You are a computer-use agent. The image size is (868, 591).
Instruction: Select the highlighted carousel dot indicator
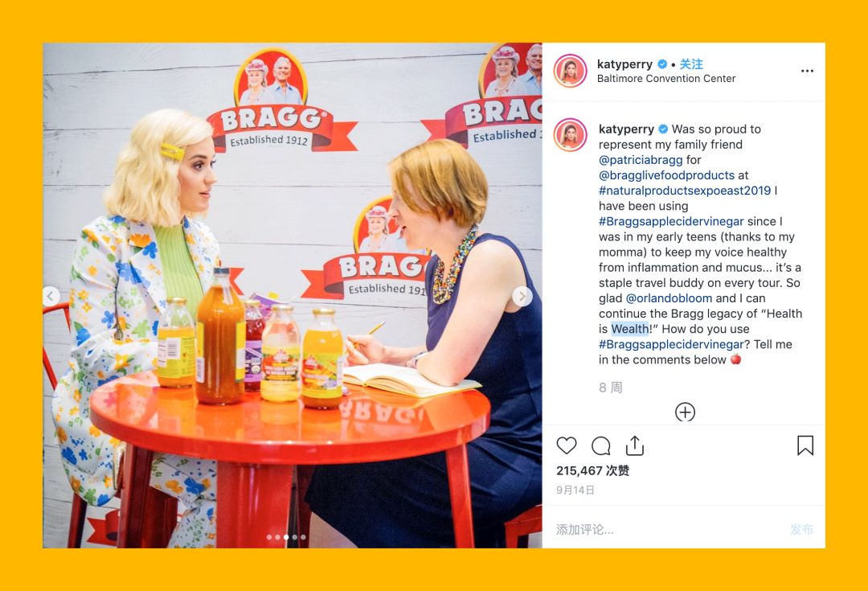(286, 537)
